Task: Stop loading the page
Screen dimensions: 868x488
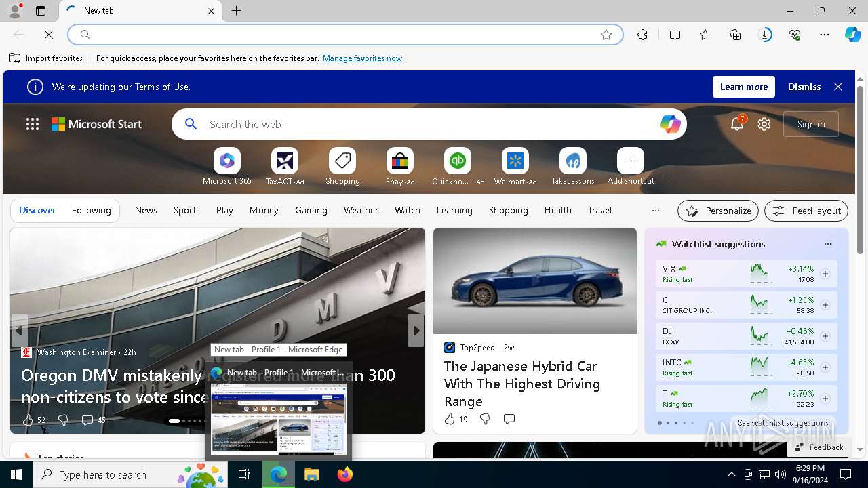Action: (49, 34)
